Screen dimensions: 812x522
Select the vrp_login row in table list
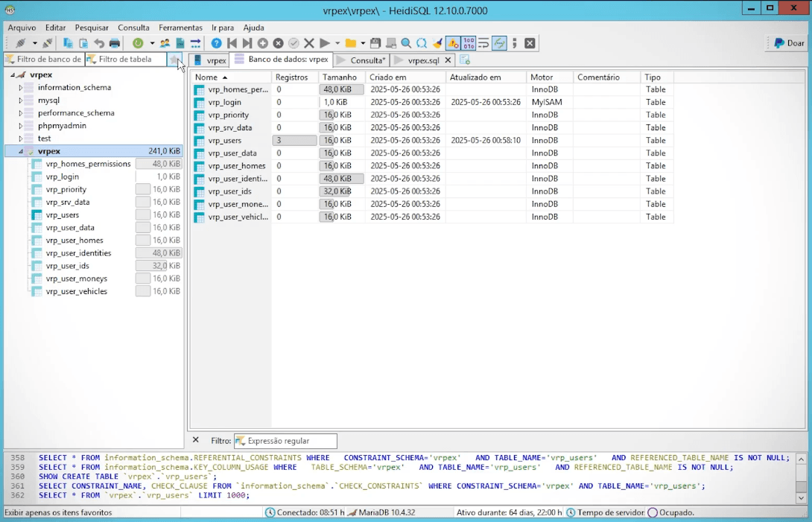tap(433, 102)
